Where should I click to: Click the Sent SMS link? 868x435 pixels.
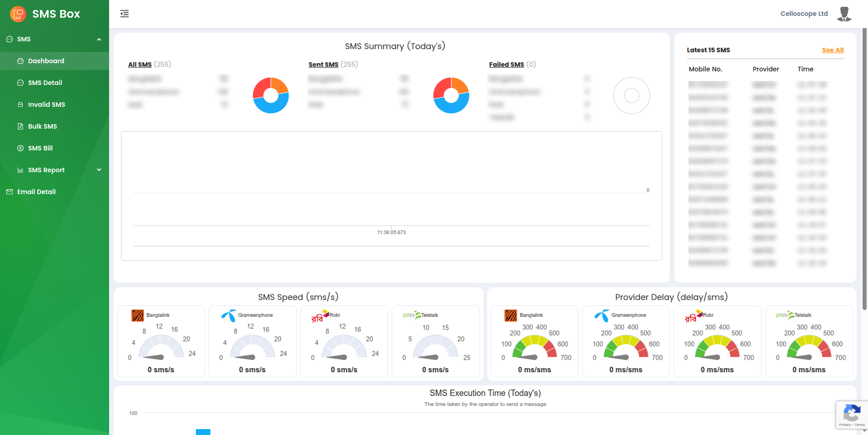(323, 65)
